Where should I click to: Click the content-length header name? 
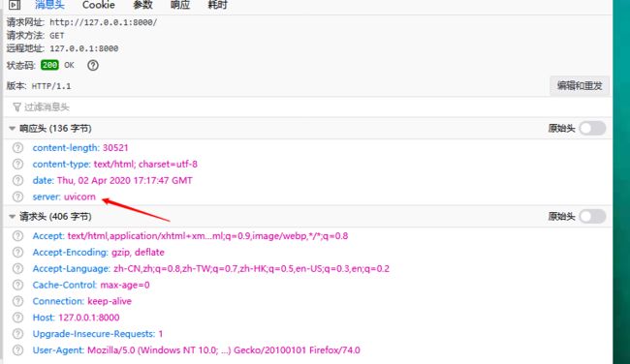pyautogui.click(x=66, y=148)
